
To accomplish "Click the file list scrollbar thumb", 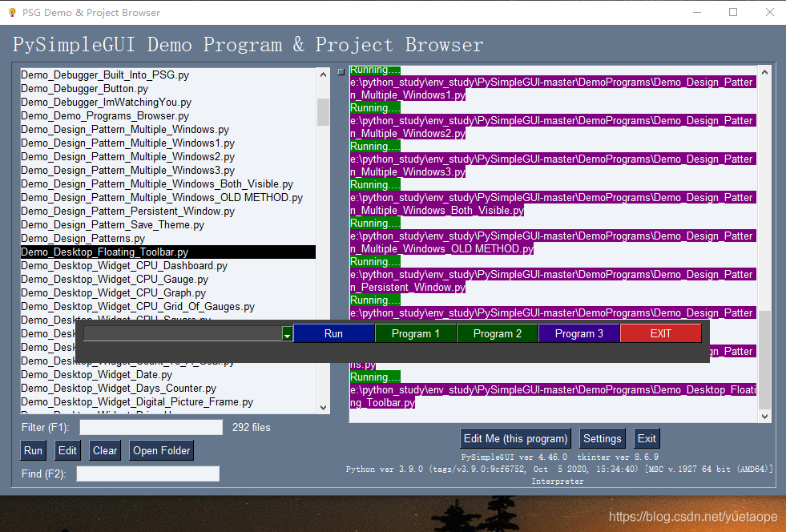I will click(324, 112).
